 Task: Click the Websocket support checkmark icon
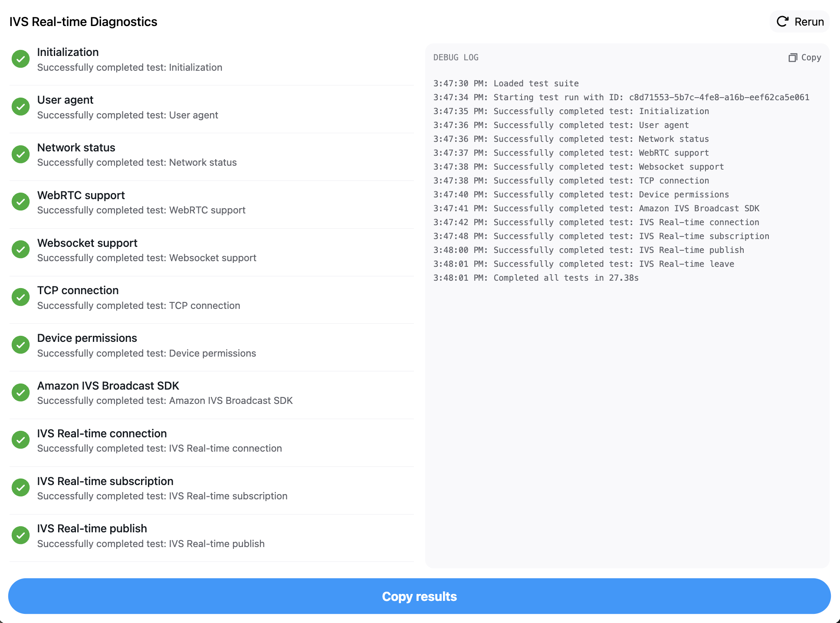pyautogui.click(x=20, y=249)
